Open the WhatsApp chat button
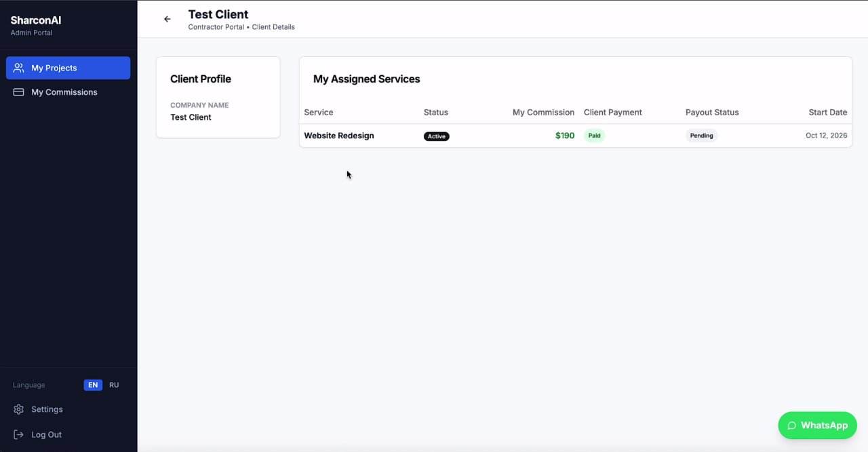This screenshot has width=868, height=452. [817, 426]
